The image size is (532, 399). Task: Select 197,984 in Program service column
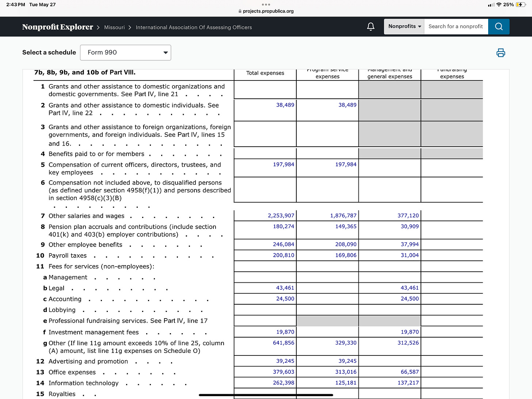346,165
